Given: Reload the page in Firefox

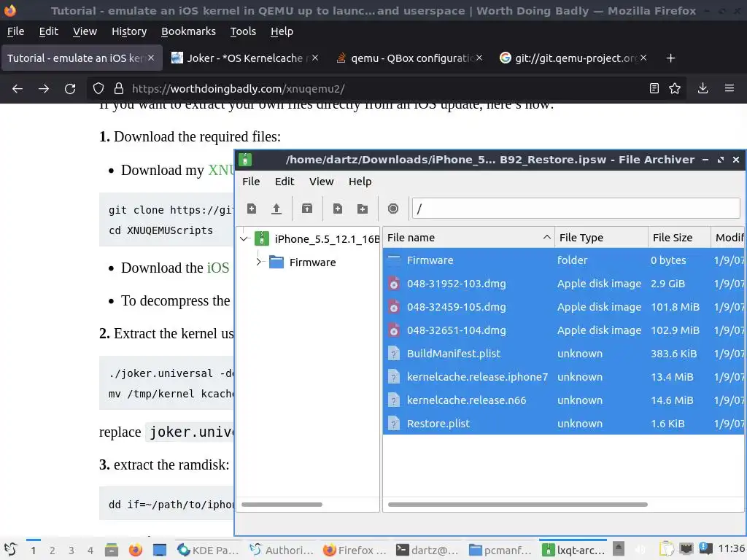Looking at the screenshot, I should coord(70,88).
